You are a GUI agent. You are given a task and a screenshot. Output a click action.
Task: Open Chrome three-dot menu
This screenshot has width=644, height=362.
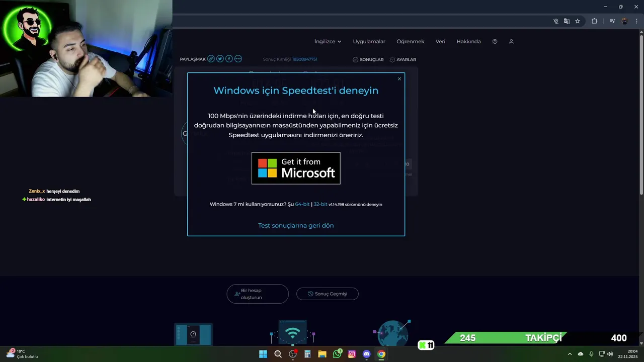[x=636, y=21]
